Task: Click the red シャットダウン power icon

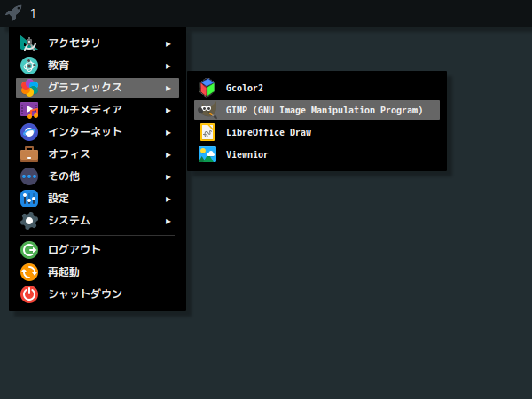Action: (x=29, y=294)
